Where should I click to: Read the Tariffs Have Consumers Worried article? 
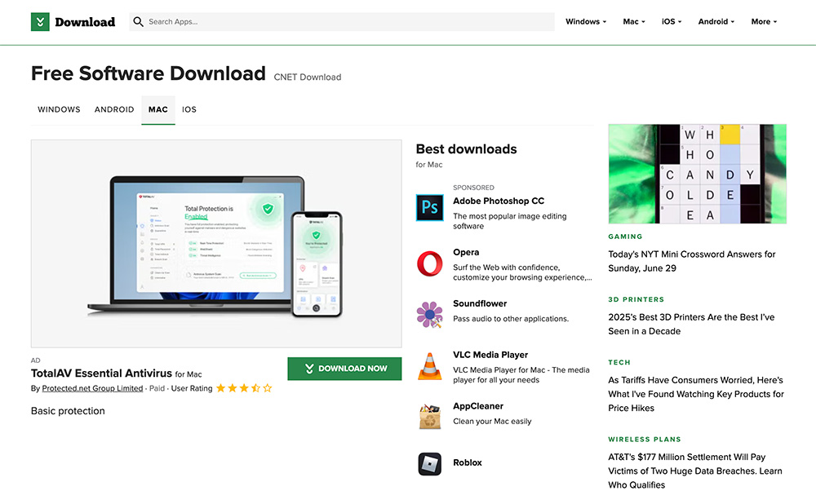pos(696,394)
